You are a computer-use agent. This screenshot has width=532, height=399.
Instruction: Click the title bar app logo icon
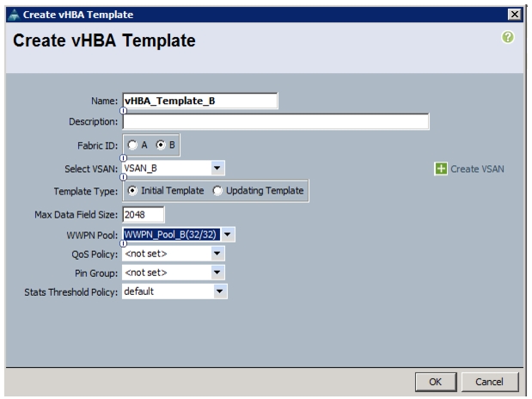[x=14, y=15]
